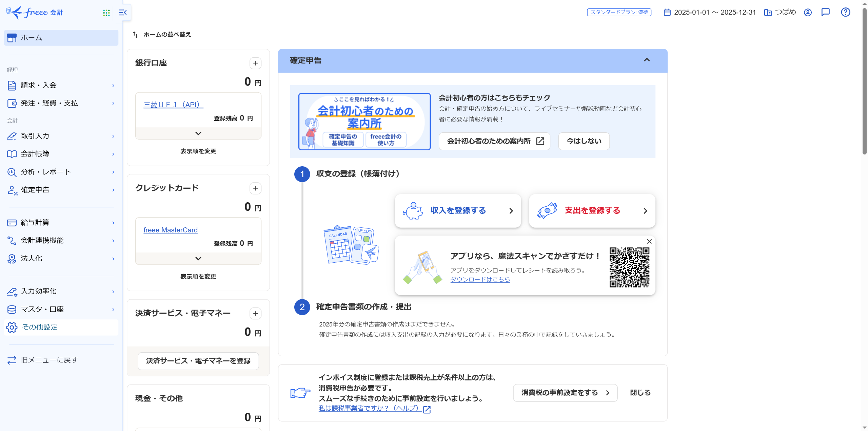Open the 取引入力 sidebar menu
Screen dimensions: 868x431
coord(61,136)
